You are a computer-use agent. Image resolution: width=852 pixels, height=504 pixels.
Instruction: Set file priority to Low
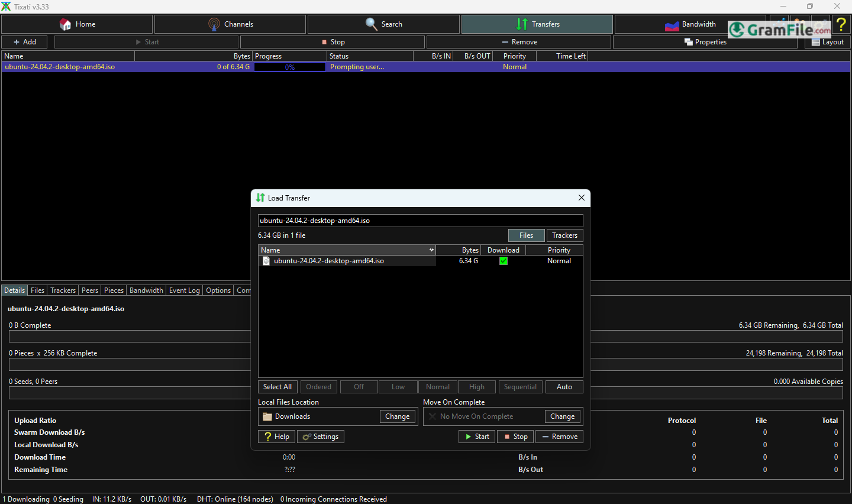point(398,387)
